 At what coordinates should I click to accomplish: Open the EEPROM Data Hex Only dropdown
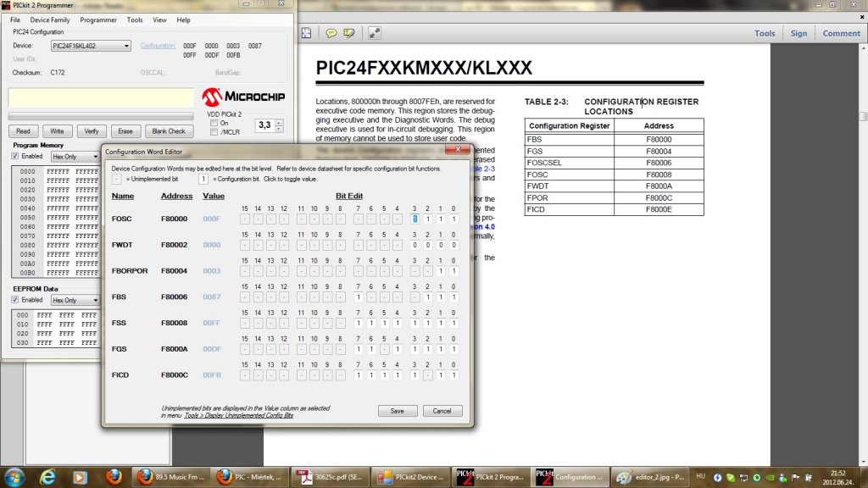tap(75, 300)
